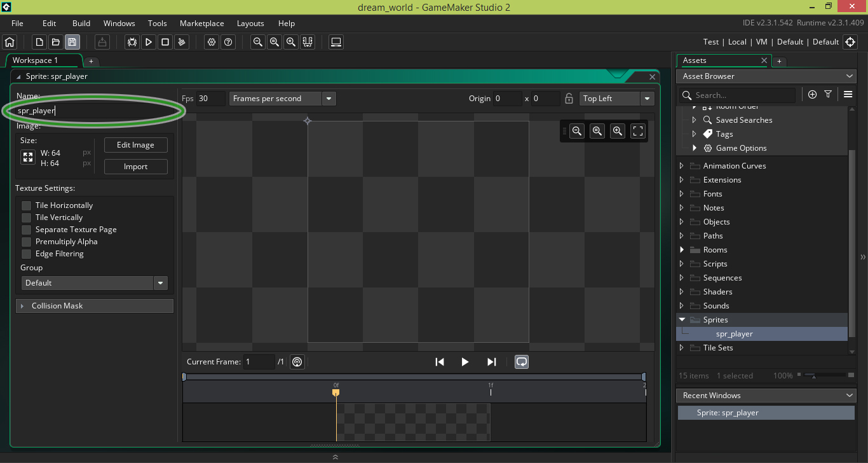Image resolution: width=868 pixels, height=463 pixels.
Task: Open the Asset Browser hamburger menu
Action: point(848,94)
